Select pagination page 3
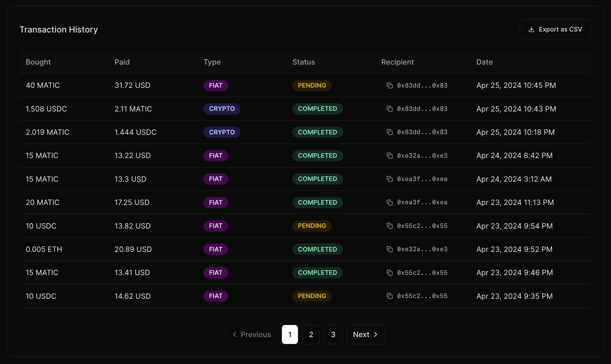 [333, 334]
